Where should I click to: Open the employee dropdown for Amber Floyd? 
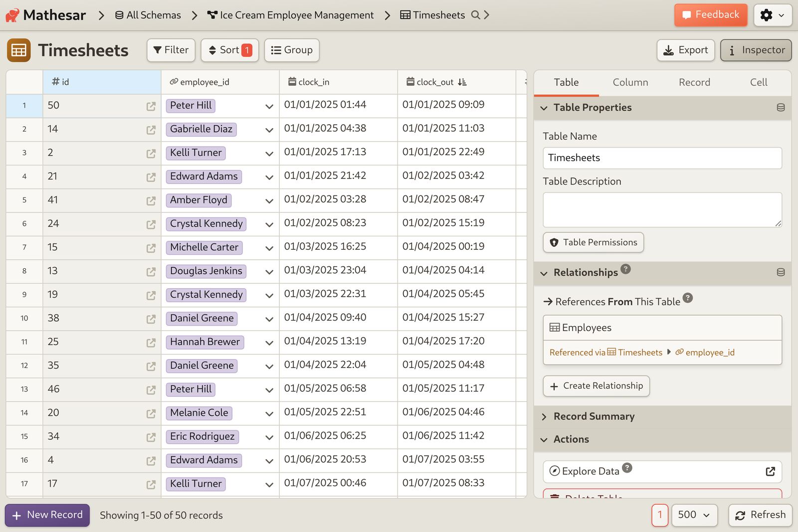tap(269, 201)
